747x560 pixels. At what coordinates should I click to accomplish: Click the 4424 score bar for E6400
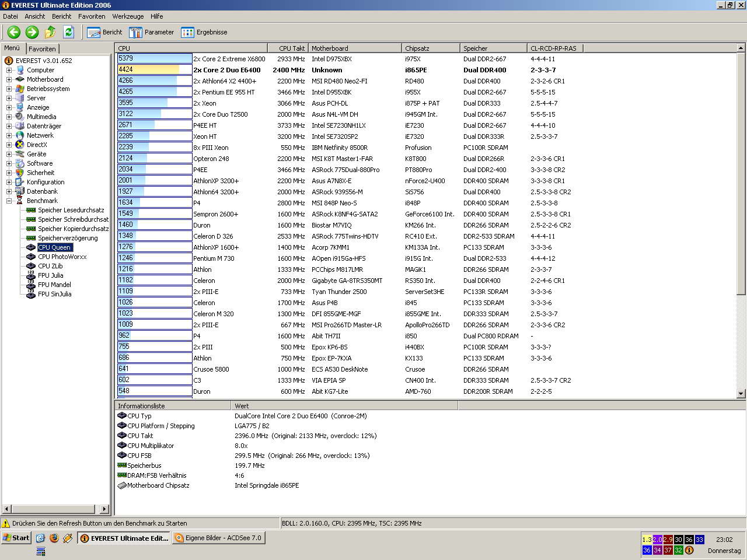[155, 70]
